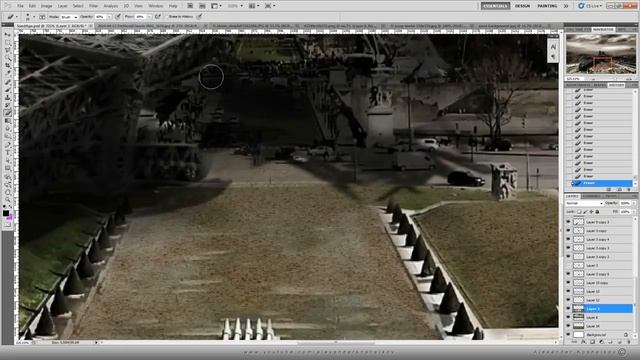
Task: Select the Pen tool
Action: click(x=7, y=145)
